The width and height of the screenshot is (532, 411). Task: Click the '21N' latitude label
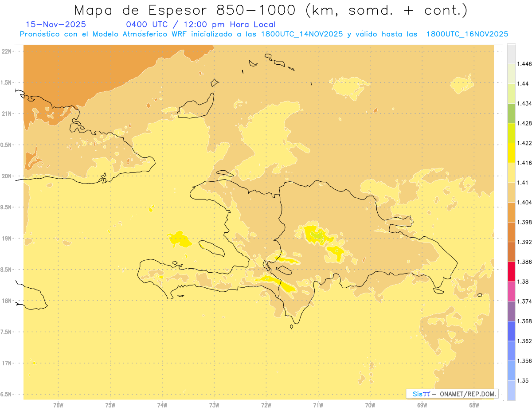click(7, 114)
